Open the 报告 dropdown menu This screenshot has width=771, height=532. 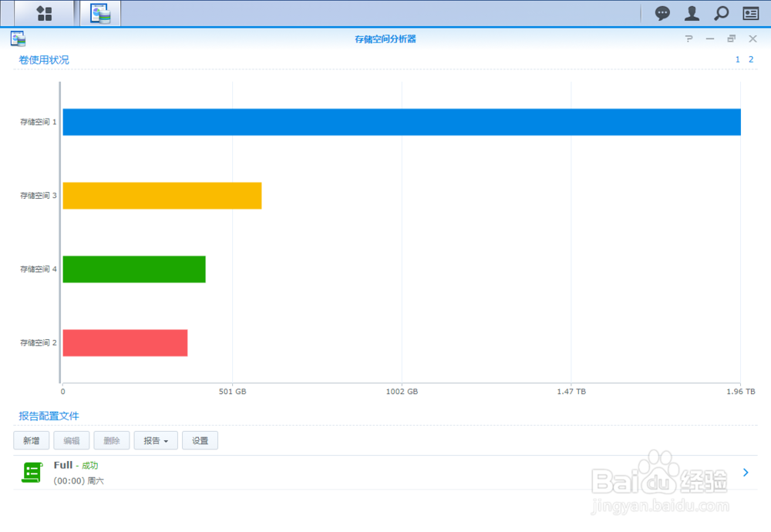pyautogui.click(x=156, y=440)
